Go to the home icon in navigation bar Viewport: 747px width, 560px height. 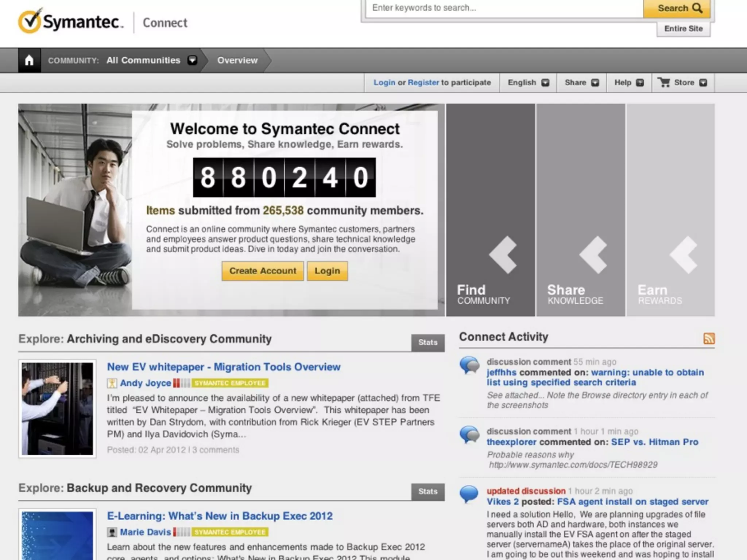pos(29,60)
